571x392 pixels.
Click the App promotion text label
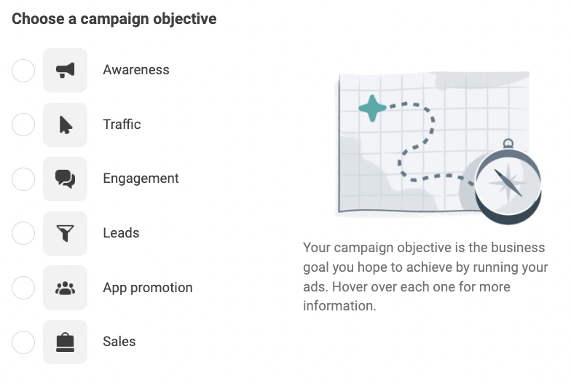[x=148, y=288]
